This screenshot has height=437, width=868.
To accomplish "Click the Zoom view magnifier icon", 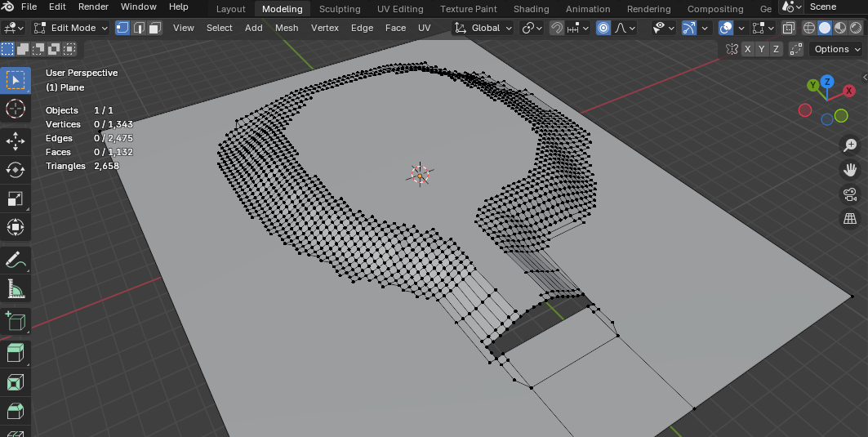I will click(x=850, y=145).
